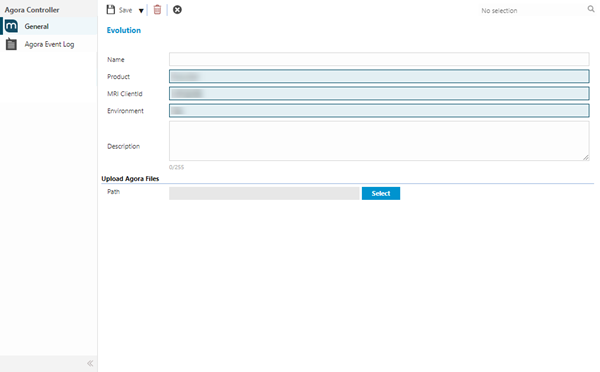
Task: Open the Environment field
Action: tap(379, 111)
